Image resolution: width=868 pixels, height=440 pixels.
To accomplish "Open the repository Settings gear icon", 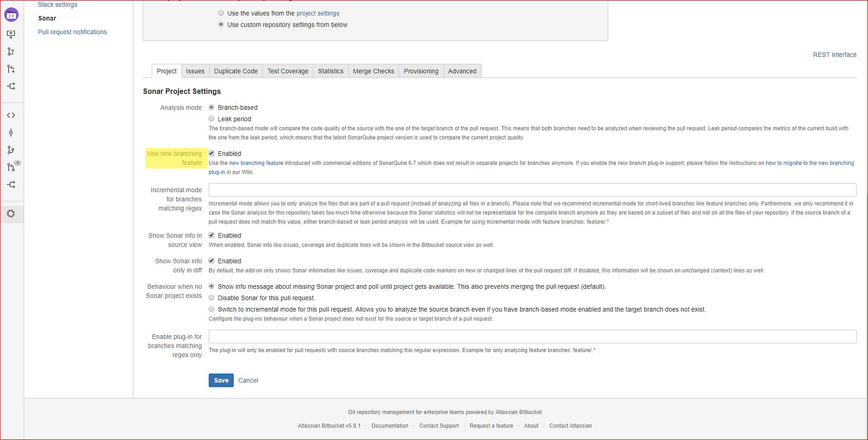I will (x=11, y=213).
